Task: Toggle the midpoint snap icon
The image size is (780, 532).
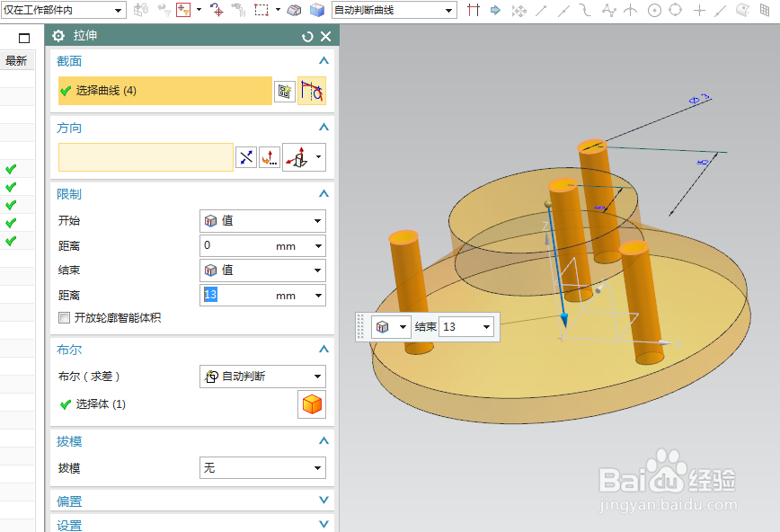Action: click(563, 10)
